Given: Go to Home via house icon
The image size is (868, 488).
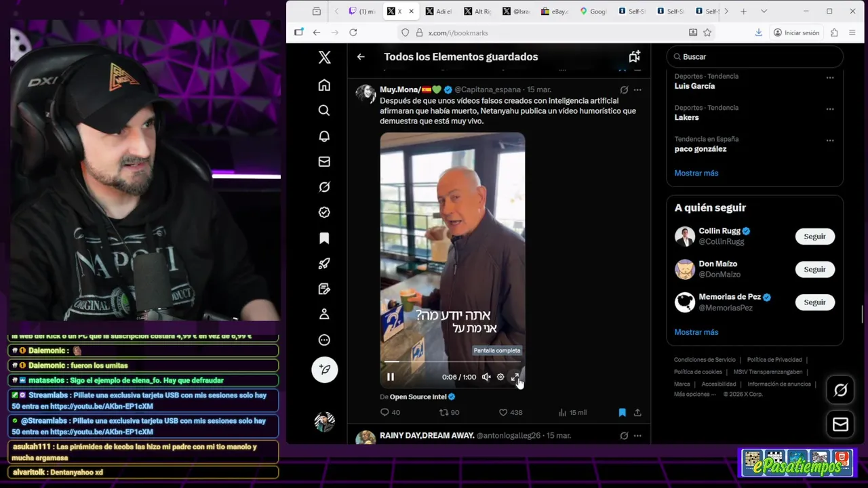Looking at the screenshot, I should pyautogui.click(x=324, y=85).
